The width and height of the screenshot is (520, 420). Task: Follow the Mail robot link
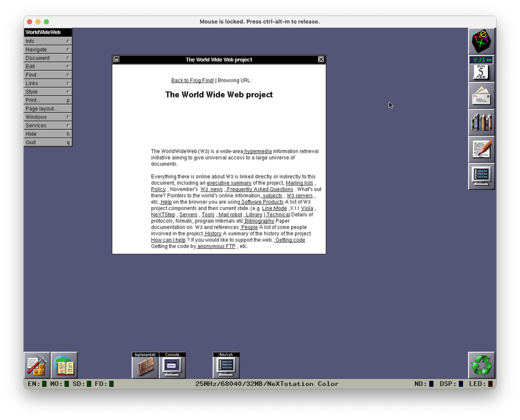point(230,215)
